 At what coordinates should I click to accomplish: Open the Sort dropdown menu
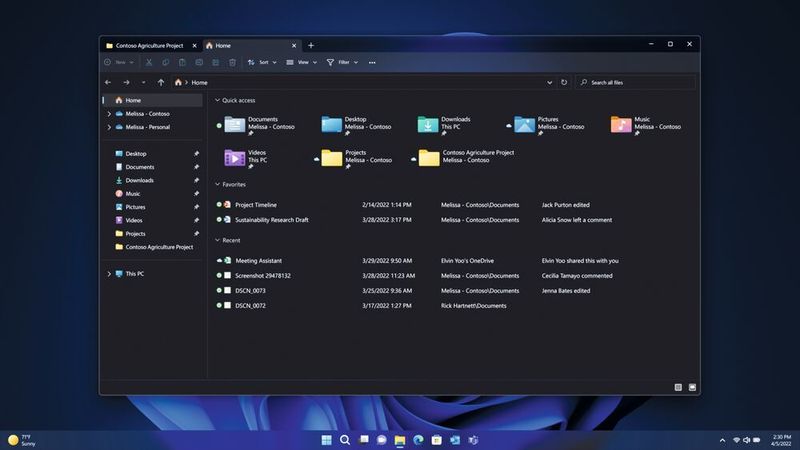[262, 62]
